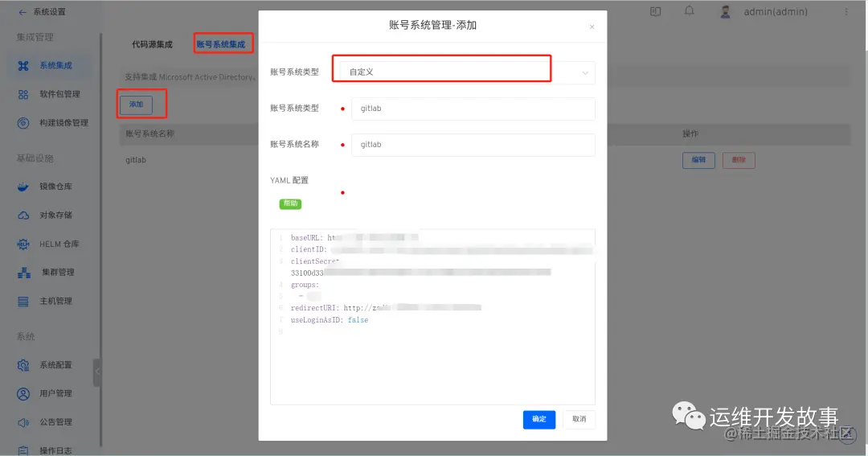Click the 系统配置 gear icon
The width and height of the screenshot is (868, 456).
coord(23,365)
